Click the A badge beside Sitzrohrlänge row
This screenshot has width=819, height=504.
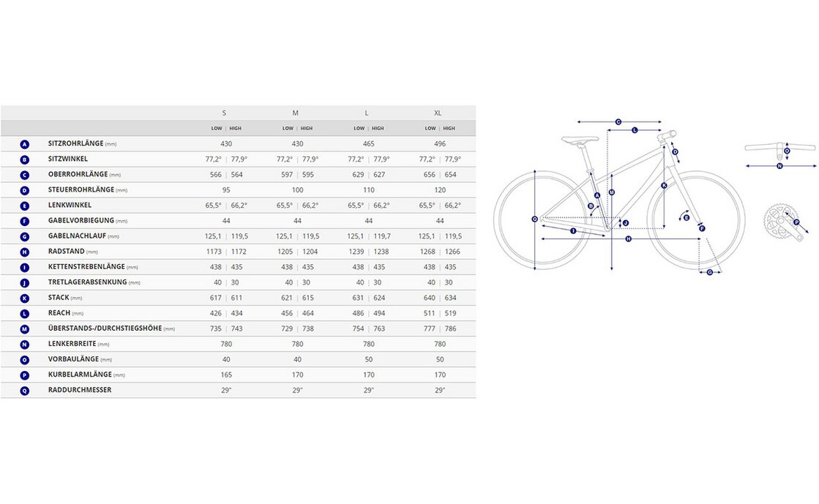pyautogui.click(x=25, y=144)
